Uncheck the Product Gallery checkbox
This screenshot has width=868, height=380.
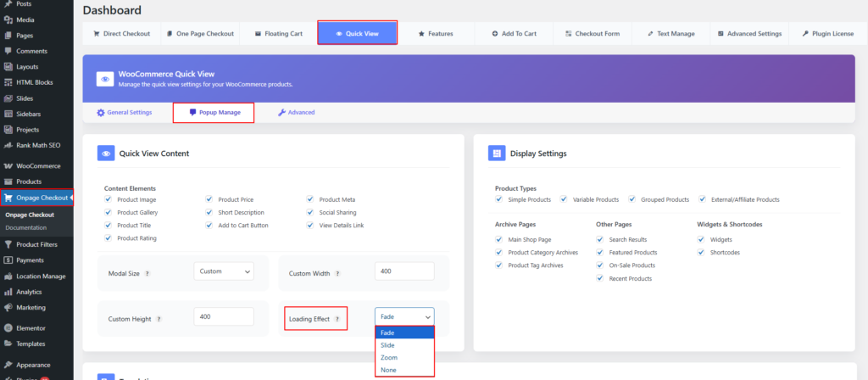click(x=108, y=212)
